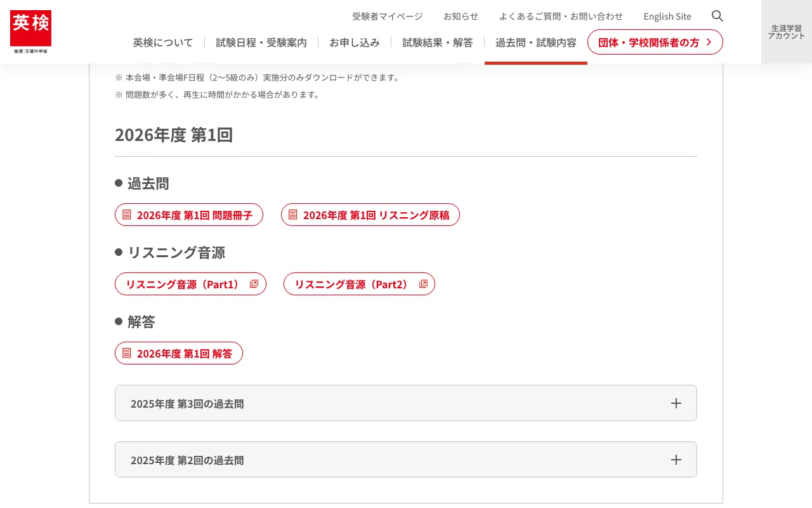Click 2025年度 第3回の過去問 title text
The height and width of the screenshot is (508, 812).
pos(187,403)
